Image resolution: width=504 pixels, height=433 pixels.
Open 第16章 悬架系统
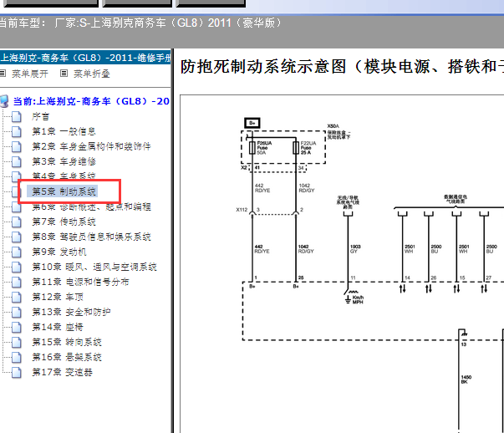67,357
